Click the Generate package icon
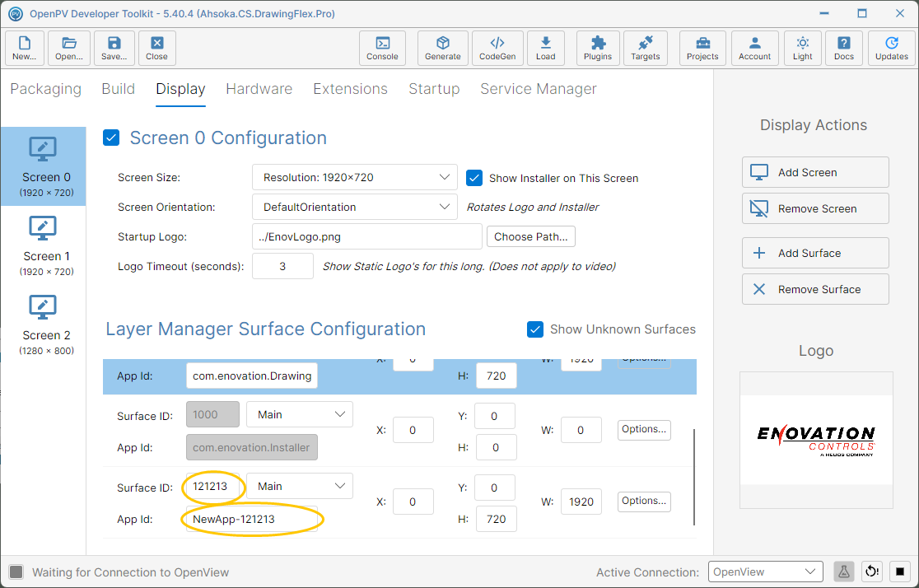The image size is (919, 588). (x=442, y=48)
